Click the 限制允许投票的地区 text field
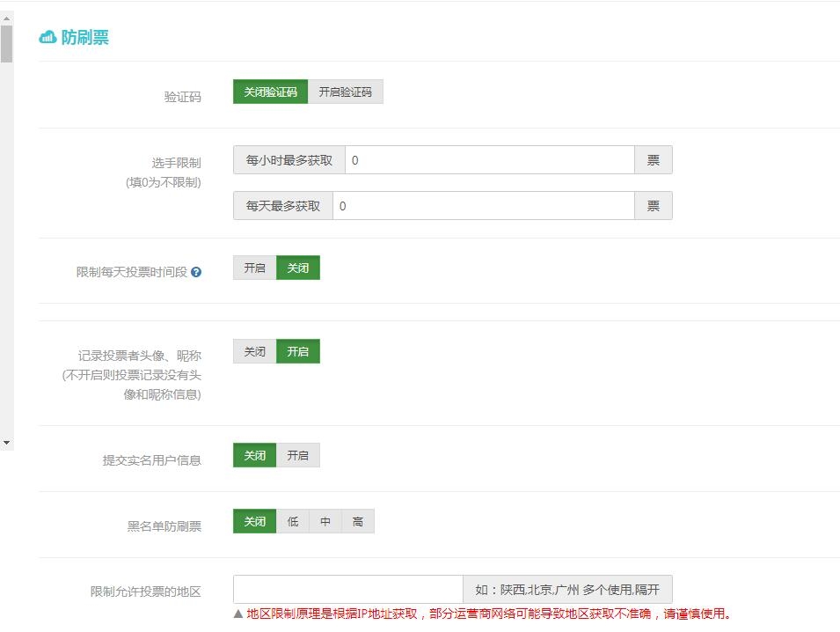840x632 pixels. click(347, 589)
